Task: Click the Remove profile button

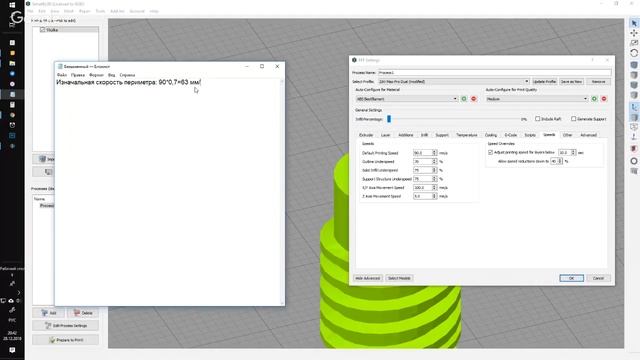Action: pyautogui.click(x=598, y=82)
